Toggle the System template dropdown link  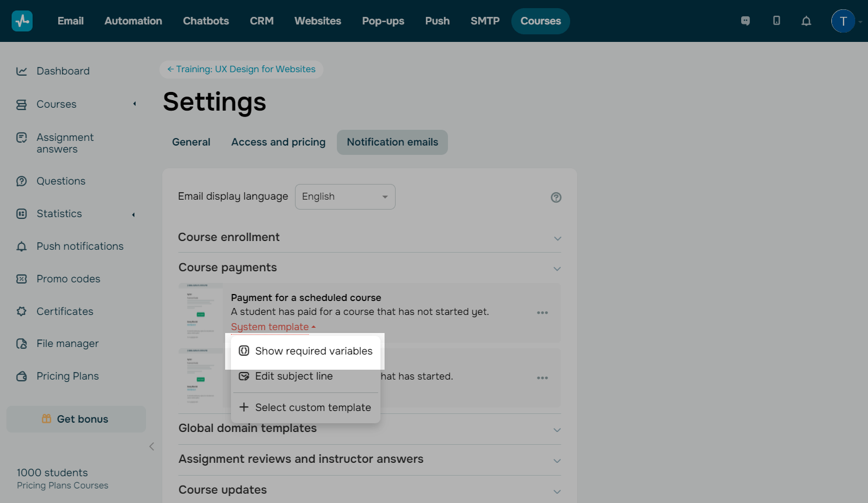pyautogui.click(x=273, y=327)
